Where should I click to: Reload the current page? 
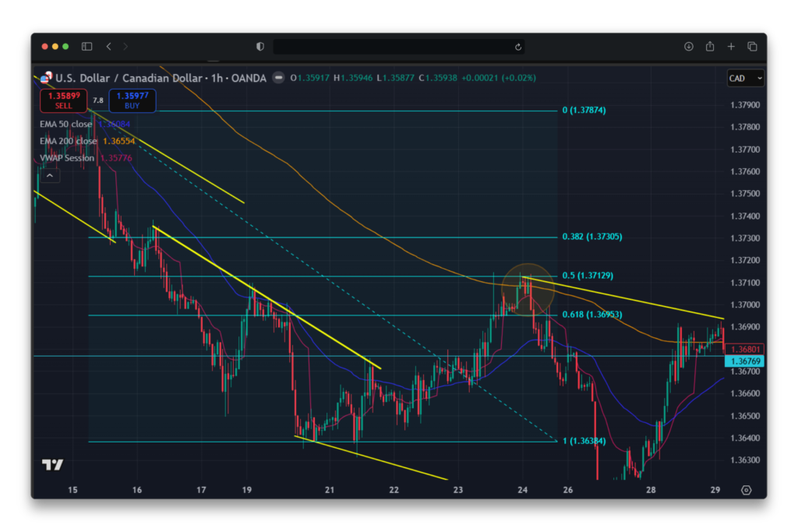(518, 47)
